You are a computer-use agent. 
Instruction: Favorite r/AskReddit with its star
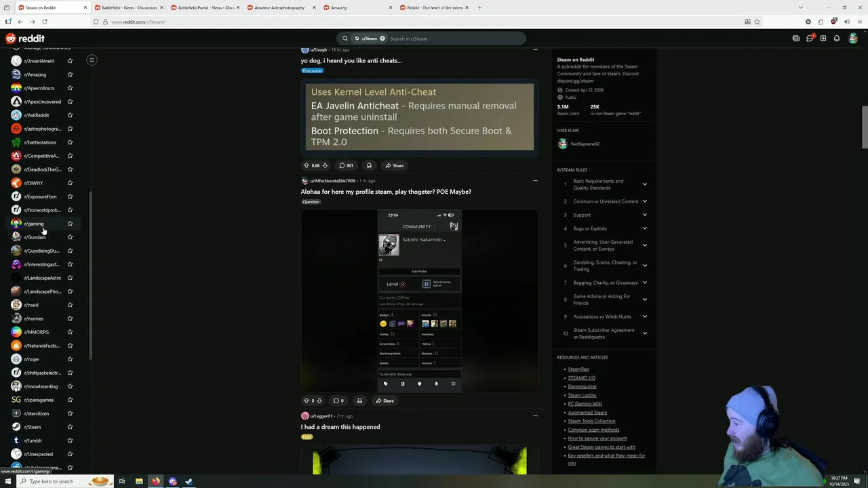[x=70, y=115]
